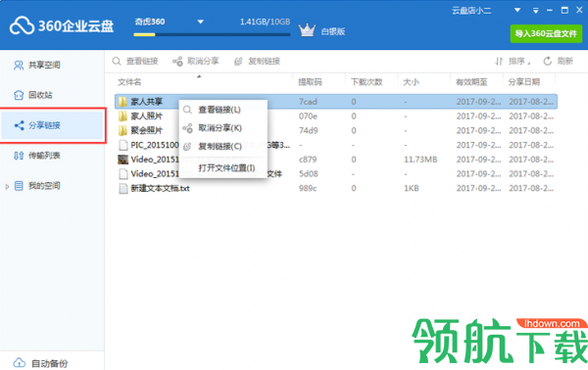Image resolution: width=588 pixels, height=370 pixels.
Task: Click the file icon of Video_2015 row with code 5d08
Action: [x=122, y=174]
